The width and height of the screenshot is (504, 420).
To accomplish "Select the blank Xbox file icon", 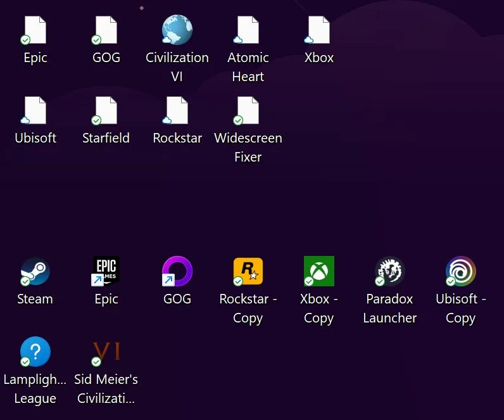I will coord(318,30).
